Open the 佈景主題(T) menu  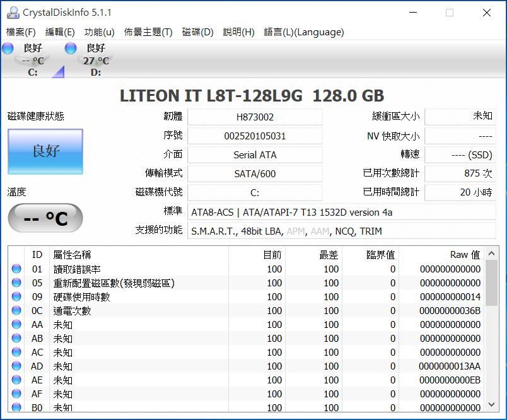coord(148,32)
